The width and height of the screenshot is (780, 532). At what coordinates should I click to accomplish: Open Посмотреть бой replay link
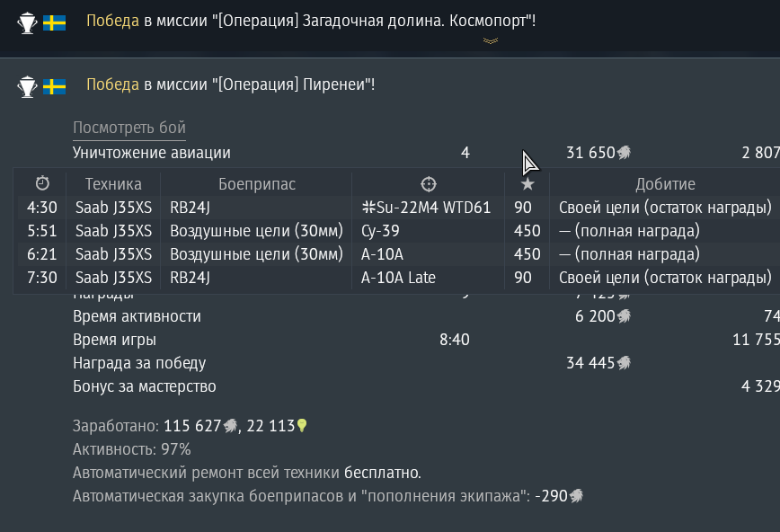tap(129, 128)
